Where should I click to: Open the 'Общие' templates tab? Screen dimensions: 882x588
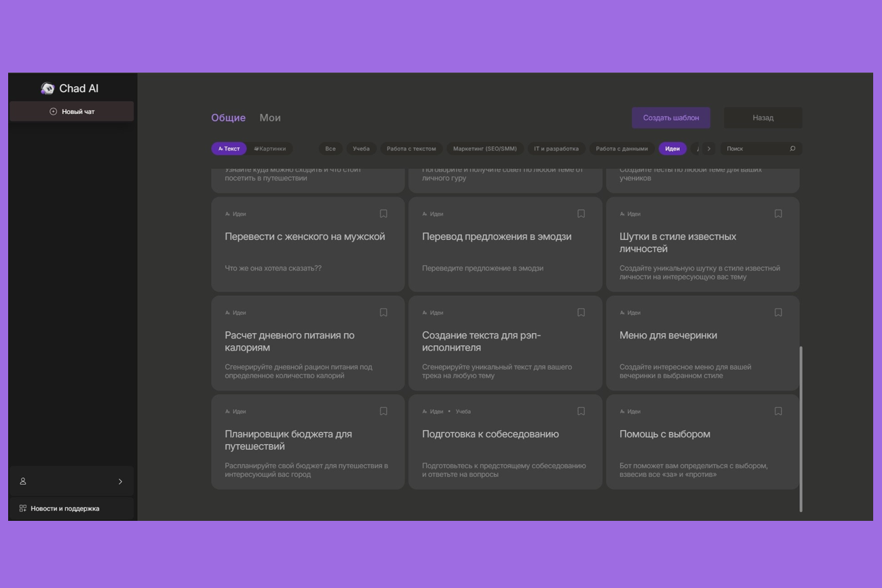(x=228, y=118)
